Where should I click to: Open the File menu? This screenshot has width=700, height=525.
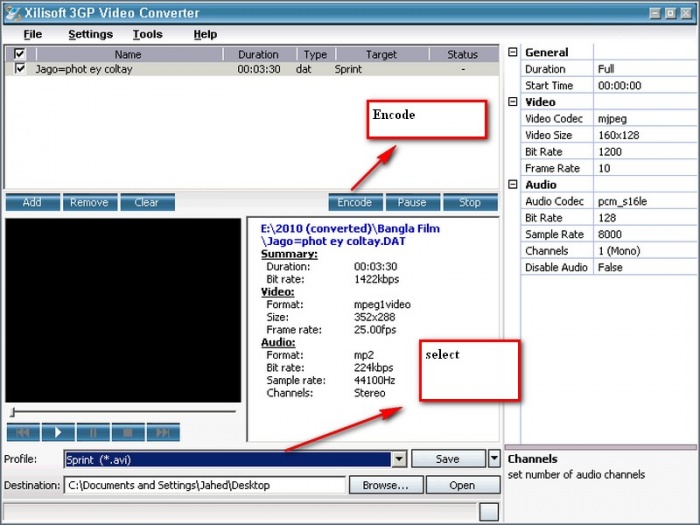(x=33, y=34)
